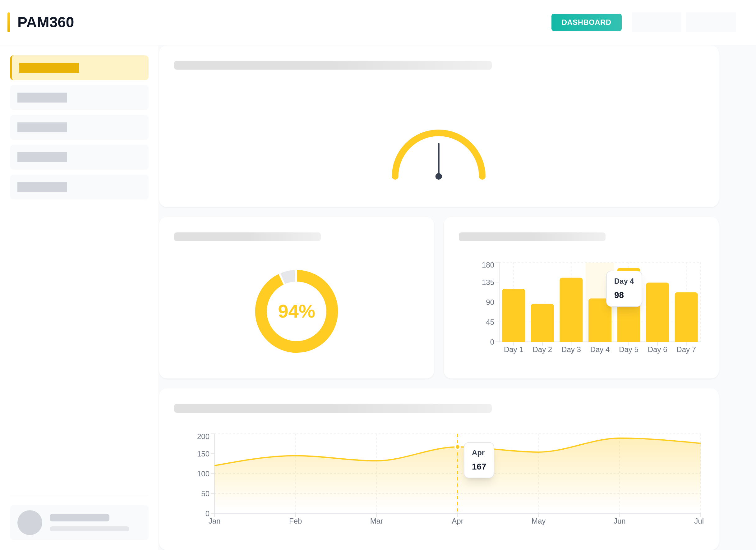The width and height of the screenshot is (756, 550).
Task: Open the second sidebar menu item
Action: [79, 98]
